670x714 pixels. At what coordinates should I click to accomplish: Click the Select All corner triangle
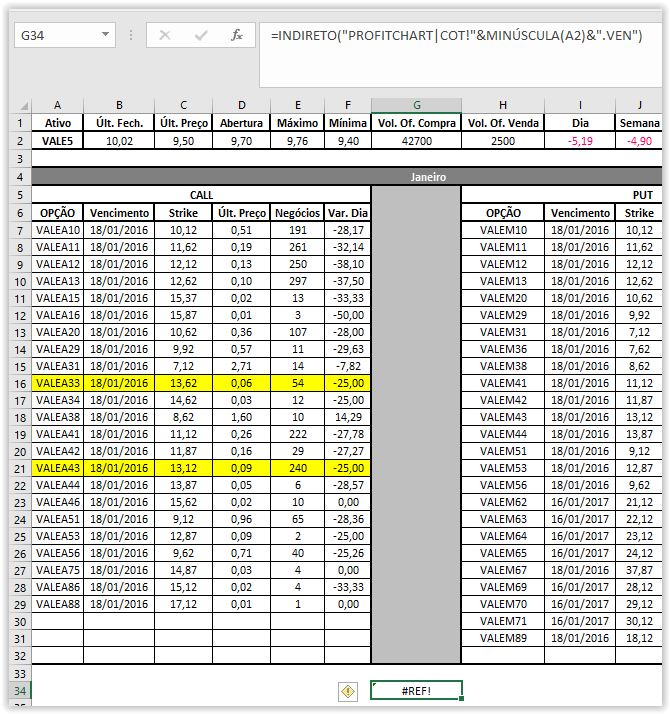click(x=24, y=106)
